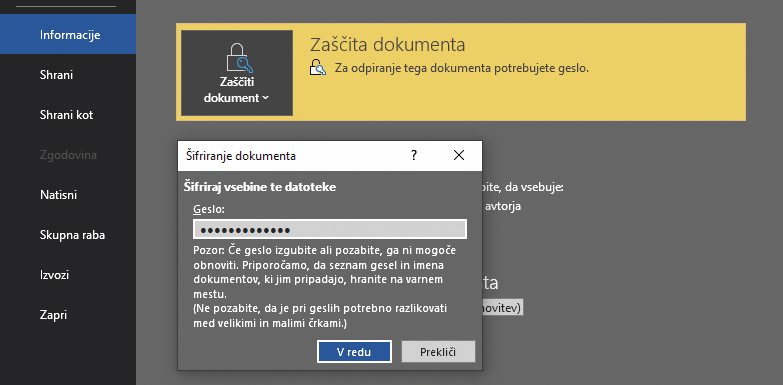The height and width of the screenshot is (385, 783).
Task: Click the Zaščita dokumenta heading
Action: coord(388,44)
